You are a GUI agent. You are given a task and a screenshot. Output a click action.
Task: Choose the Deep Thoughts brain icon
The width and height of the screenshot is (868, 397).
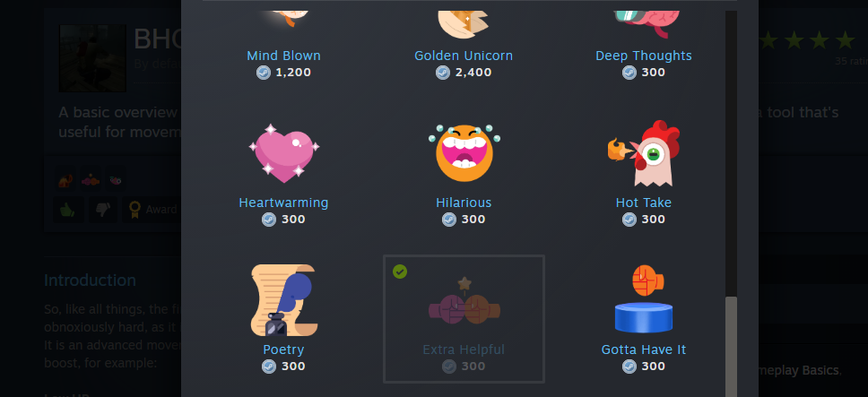pyautogui.click(x=644, y=24)
